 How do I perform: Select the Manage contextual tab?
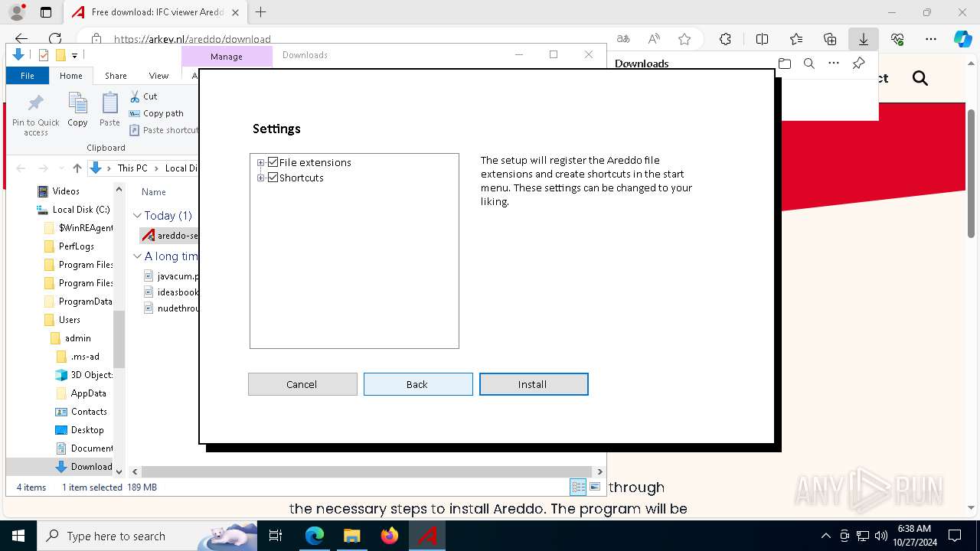tap(227, 57)
